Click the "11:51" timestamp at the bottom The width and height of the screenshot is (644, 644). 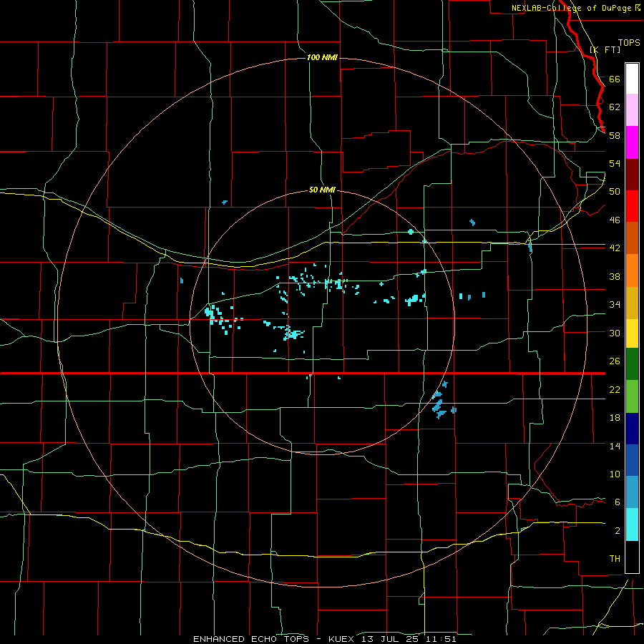440,639
